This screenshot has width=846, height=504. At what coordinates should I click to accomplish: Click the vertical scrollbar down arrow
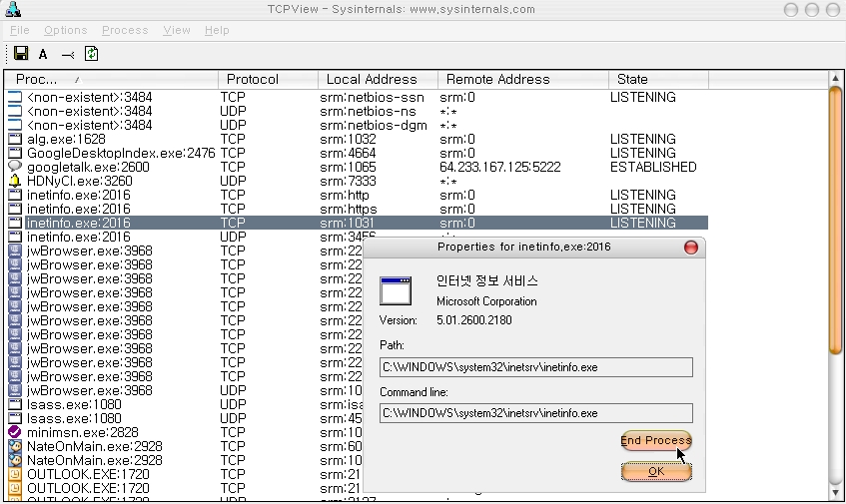point(835,493)
